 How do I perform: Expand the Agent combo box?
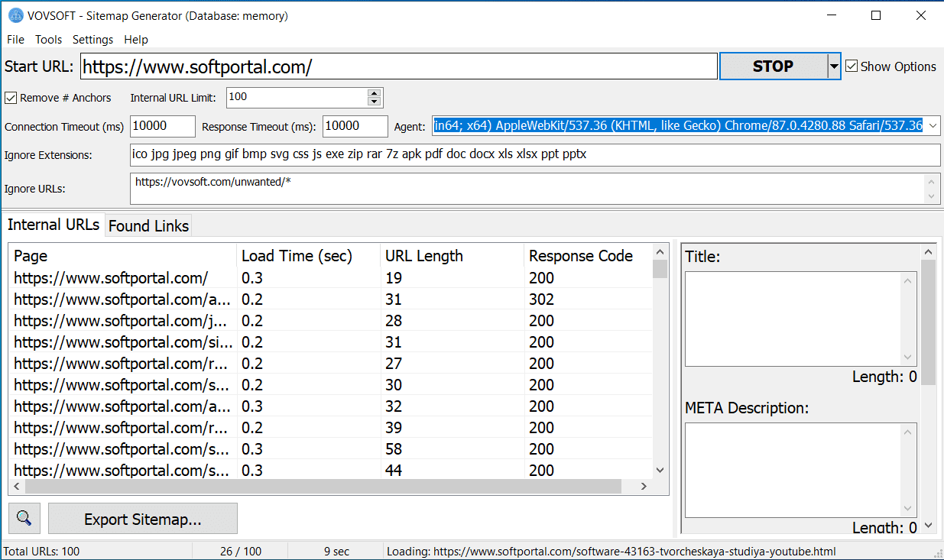coord(933,125)
